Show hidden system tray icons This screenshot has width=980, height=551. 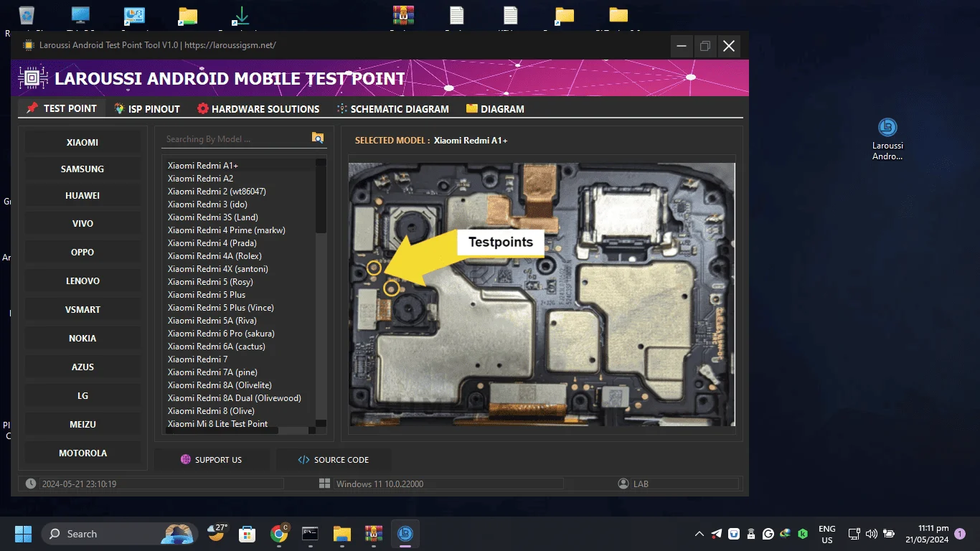point(699,534)
